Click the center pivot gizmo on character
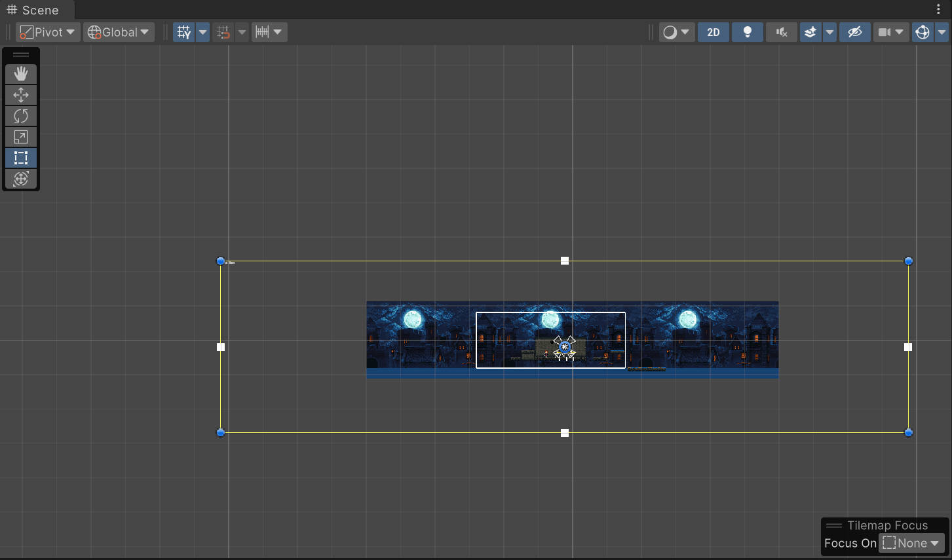This screenshot has height=560, width=952. pyautogui.click(x=564, y=347)
